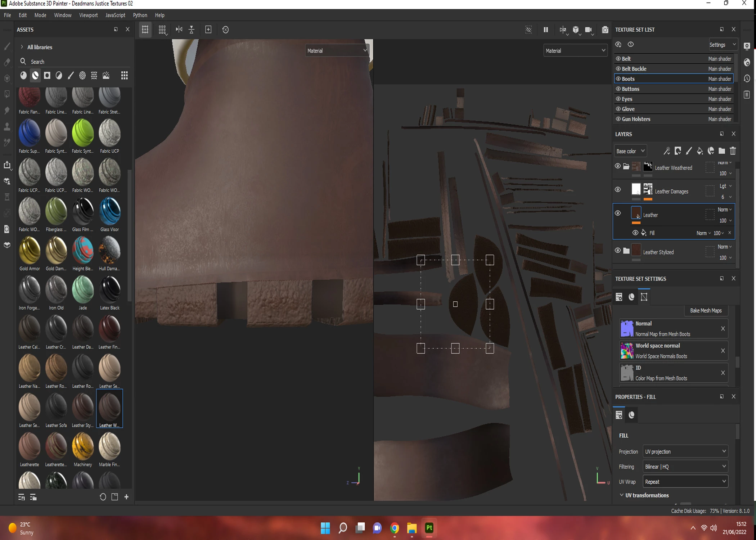The width and height of the screenshot is (756, 540).
Task: Select the Paint brush tool in left toolbar
Action: [x=7, y=46]
